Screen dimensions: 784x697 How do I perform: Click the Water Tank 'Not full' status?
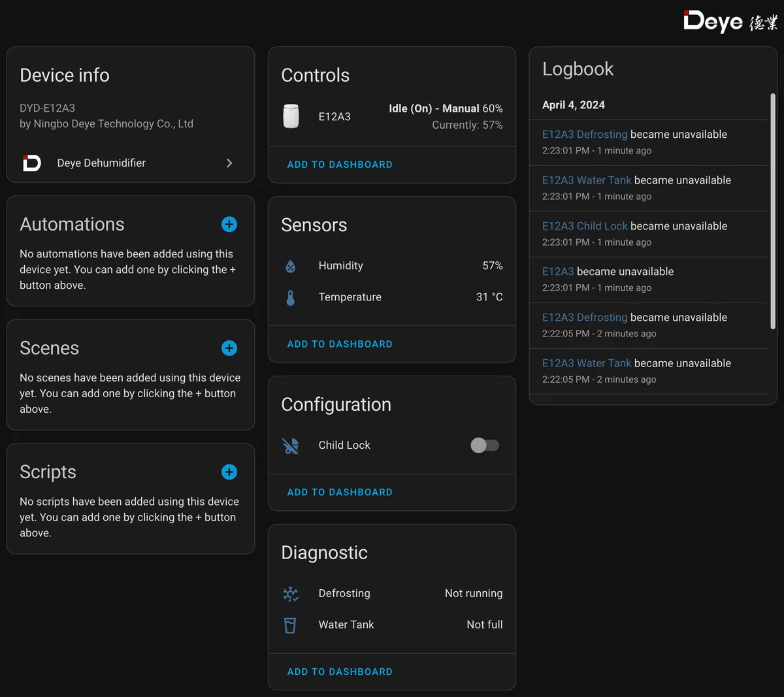coord(485,625)
